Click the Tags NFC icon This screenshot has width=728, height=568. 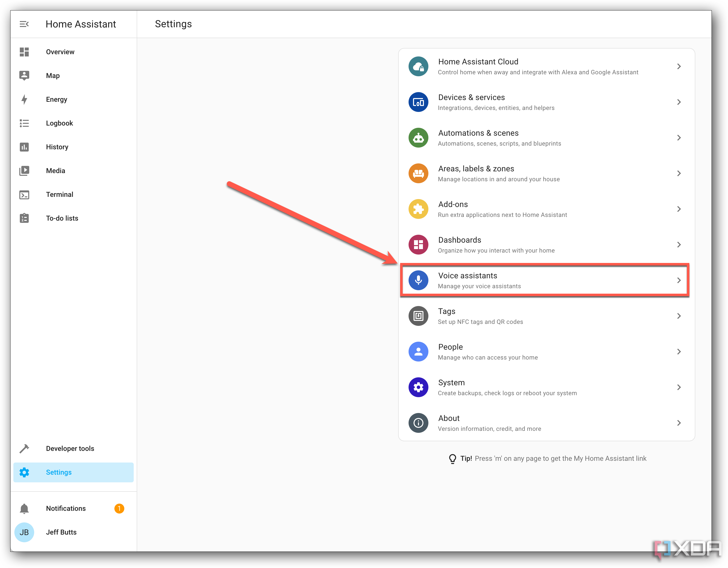418,316
